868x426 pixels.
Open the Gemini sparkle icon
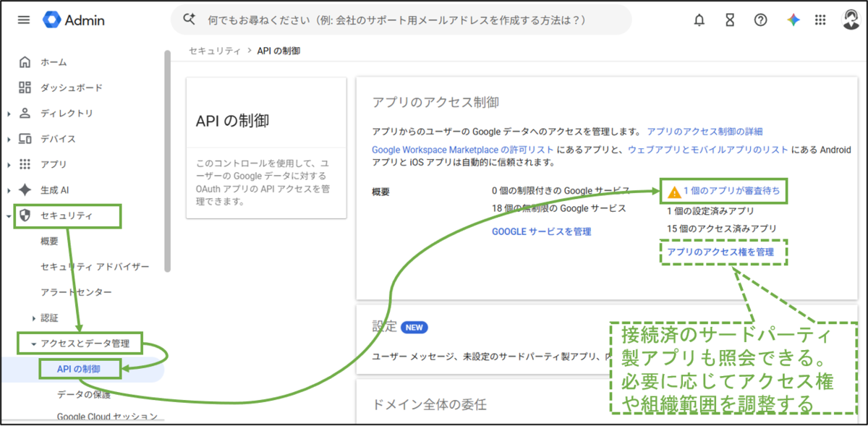coord(793,20)
